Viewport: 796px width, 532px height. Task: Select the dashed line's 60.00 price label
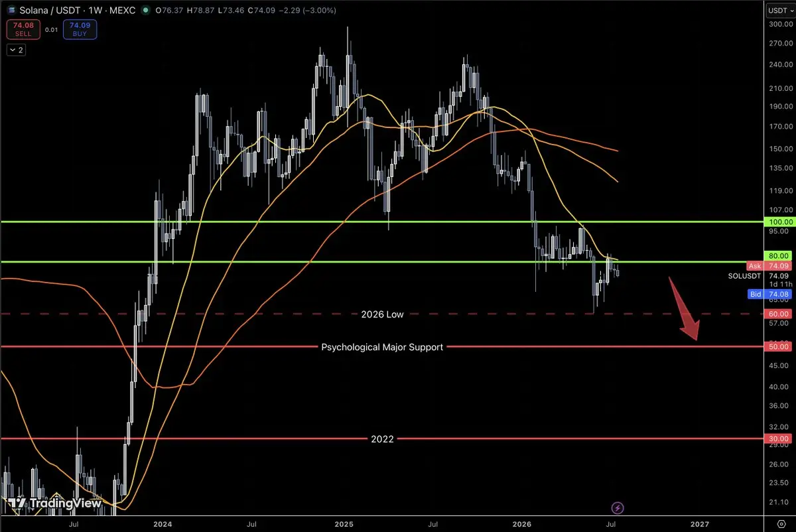point(779,314)
